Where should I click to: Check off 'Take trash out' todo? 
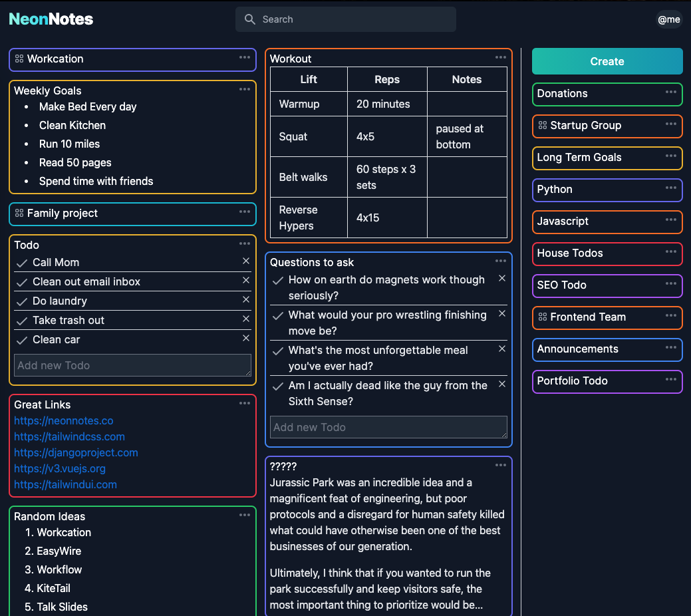tap(21, 321)
